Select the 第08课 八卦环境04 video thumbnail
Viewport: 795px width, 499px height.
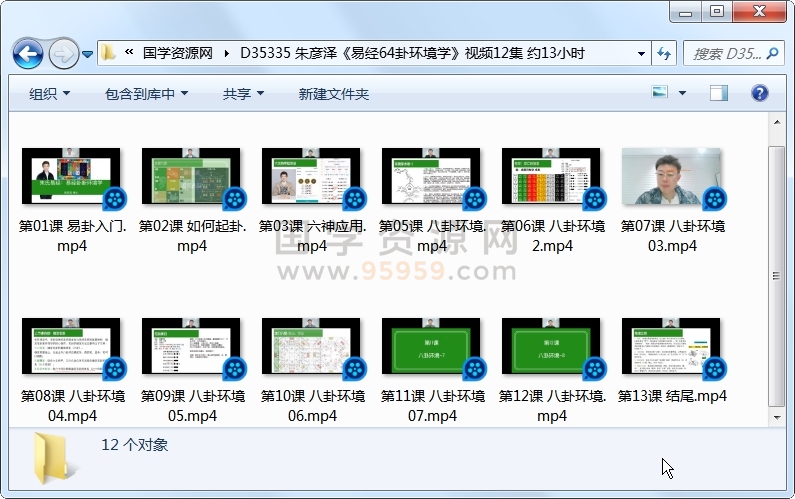click(x=71, y=346)
